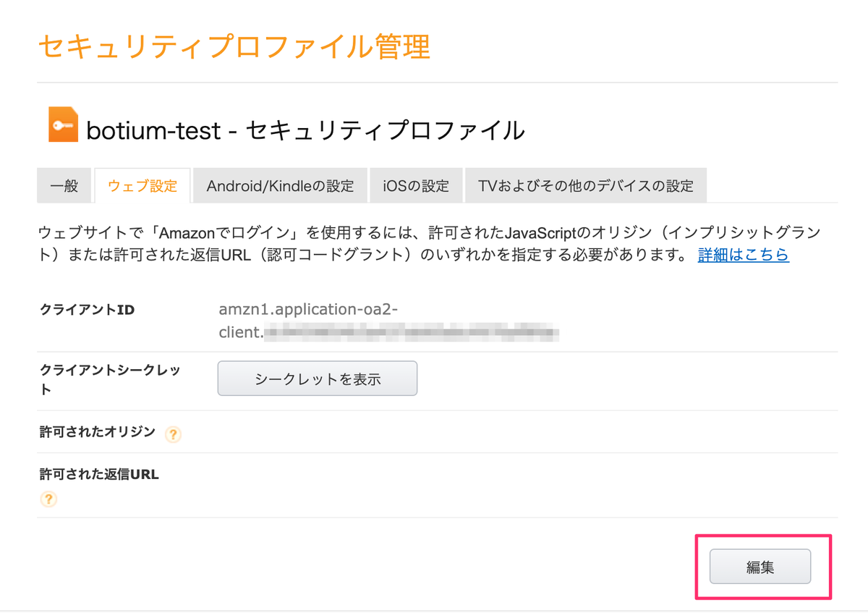Switch to the 一般 tab
The image size is (868, 613).
click(64, 185)
